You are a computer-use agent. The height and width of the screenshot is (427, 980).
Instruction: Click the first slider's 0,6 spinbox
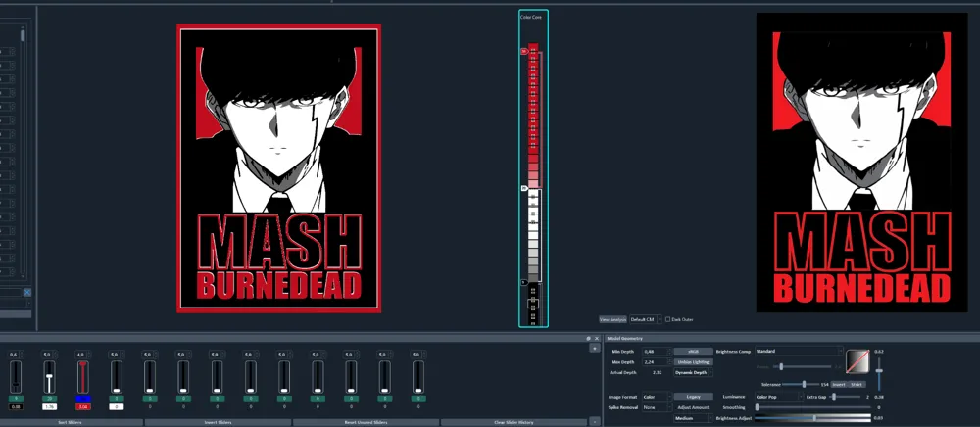[16, 354]
